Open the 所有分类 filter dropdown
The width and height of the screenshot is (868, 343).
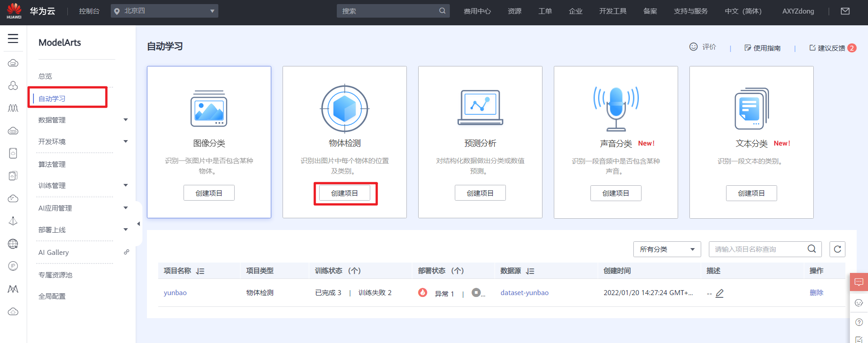tap(667, 249)
